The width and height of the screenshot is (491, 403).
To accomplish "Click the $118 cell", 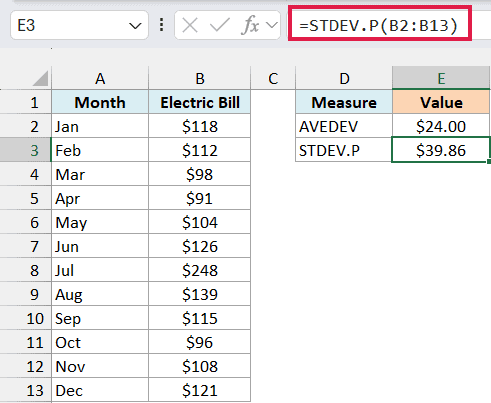I will click(x=199, y=126).
